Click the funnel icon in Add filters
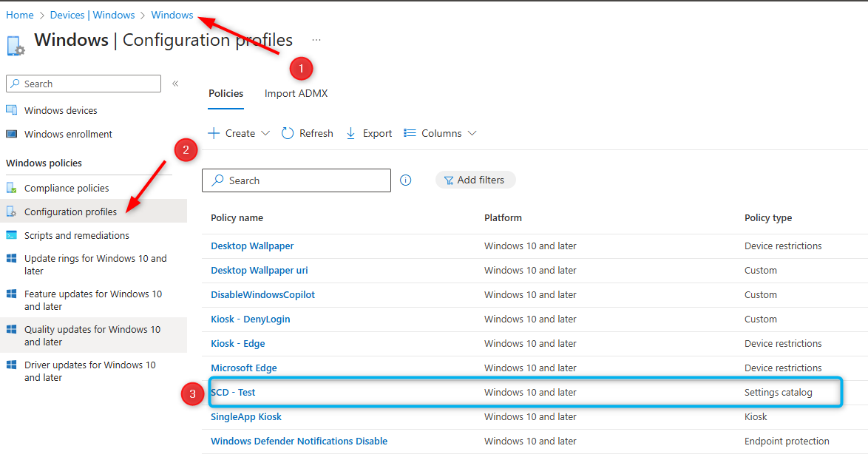This screenshot has height=460, width=868. click(x=449, y=180)
